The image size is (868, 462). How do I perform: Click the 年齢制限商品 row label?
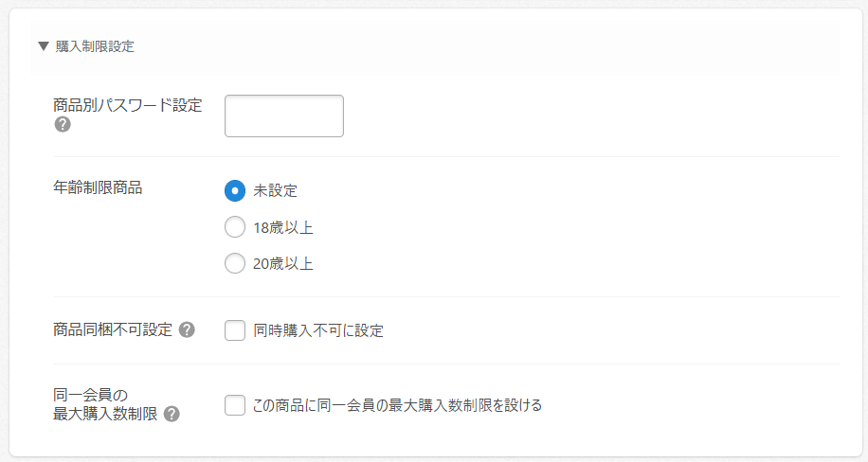98,187
